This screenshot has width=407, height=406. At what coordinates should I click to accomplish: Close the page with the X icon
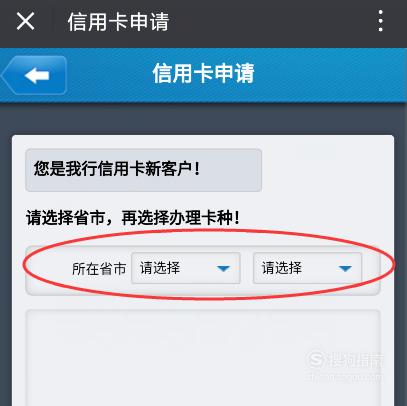coord(25,22)
